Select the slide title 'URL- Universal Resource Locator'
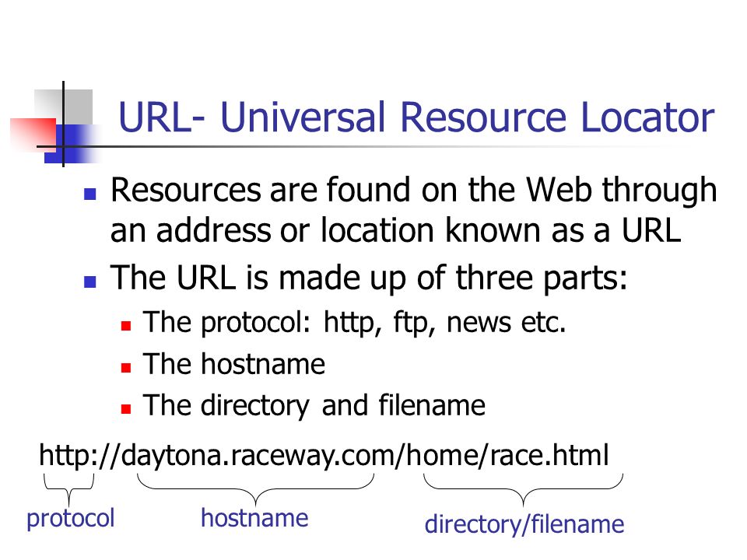Screen dimensions: 747x560 point(416,117)
